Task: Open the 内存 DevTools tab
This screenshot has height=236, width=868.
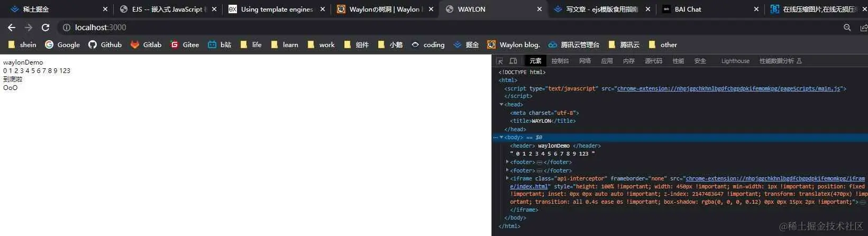Action: coord(628,61)
